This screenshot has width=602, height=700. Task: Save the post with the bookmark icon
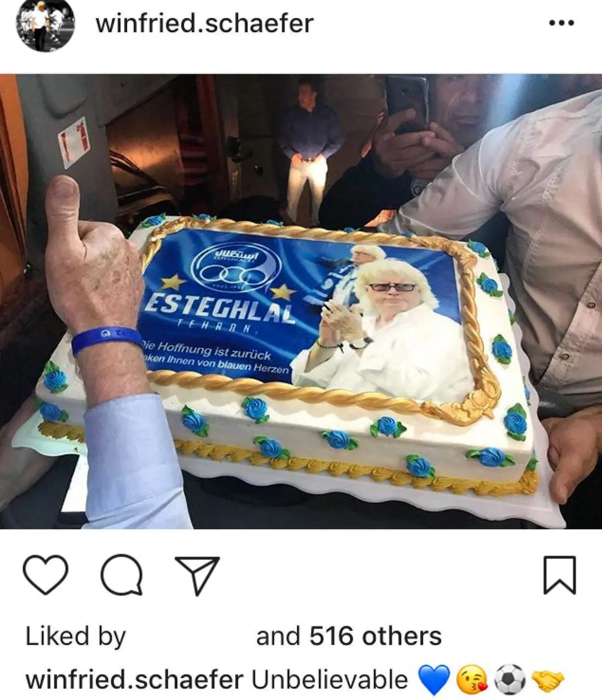coord(560,575)
